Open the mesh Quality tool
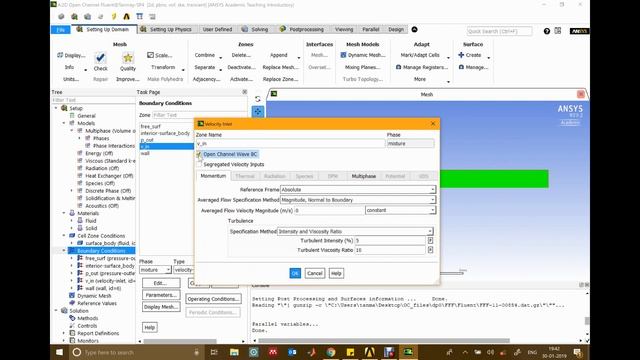 click(128, 62)
